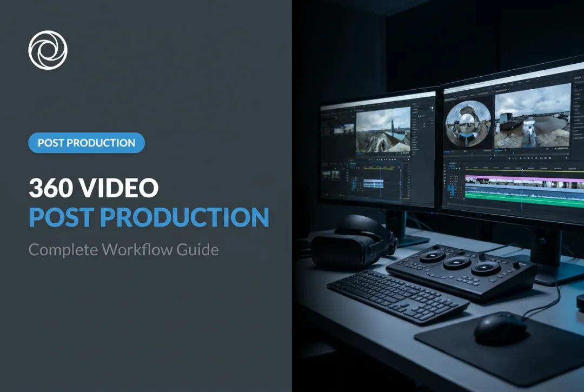Select the "Complete Workflow Guide" subtitle
Image resolution: width=584 pixels, height=392 pixels.
124,249
